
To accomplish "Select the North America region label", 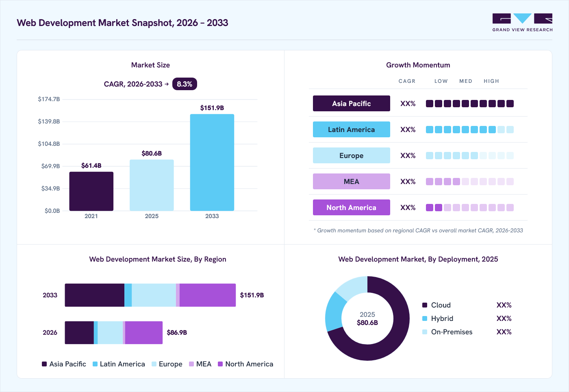I will [352, 208].
